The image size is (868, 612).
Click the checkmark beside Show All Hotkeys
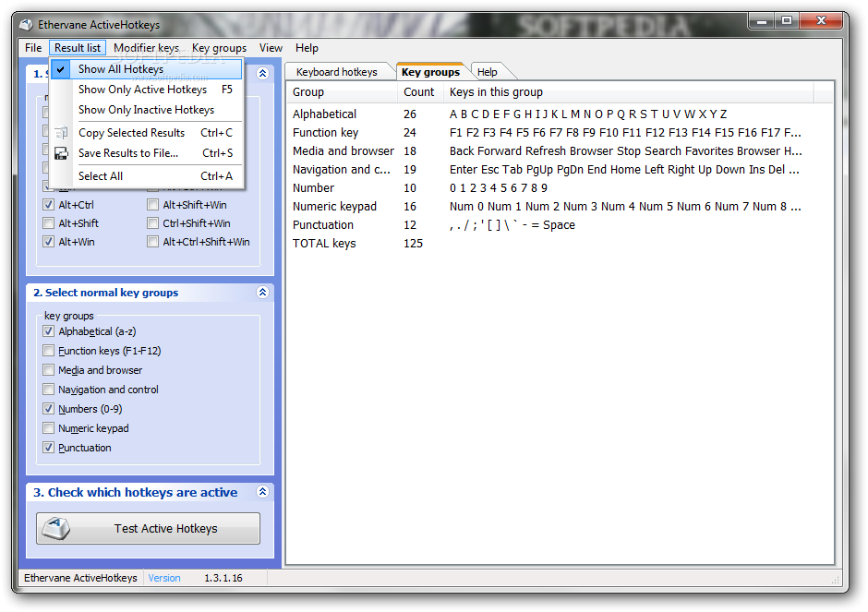click(x=61, y=69)
